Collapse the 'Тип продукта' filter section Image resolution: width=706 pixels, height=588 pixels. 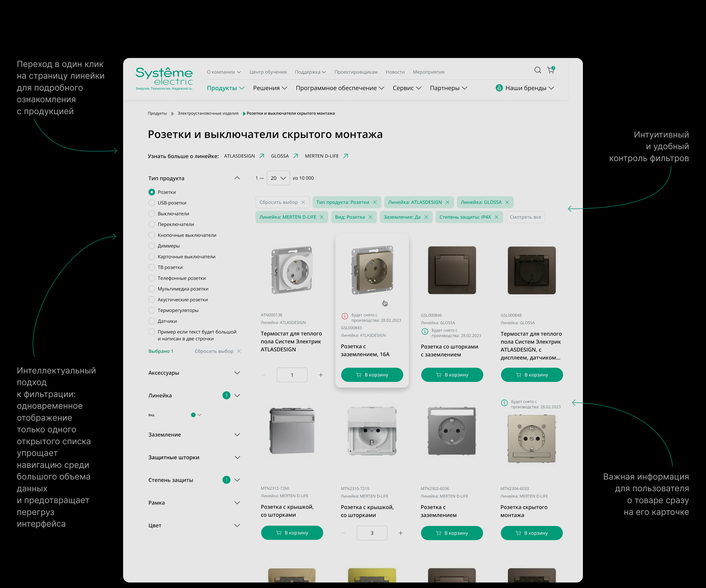pos(237,178)
